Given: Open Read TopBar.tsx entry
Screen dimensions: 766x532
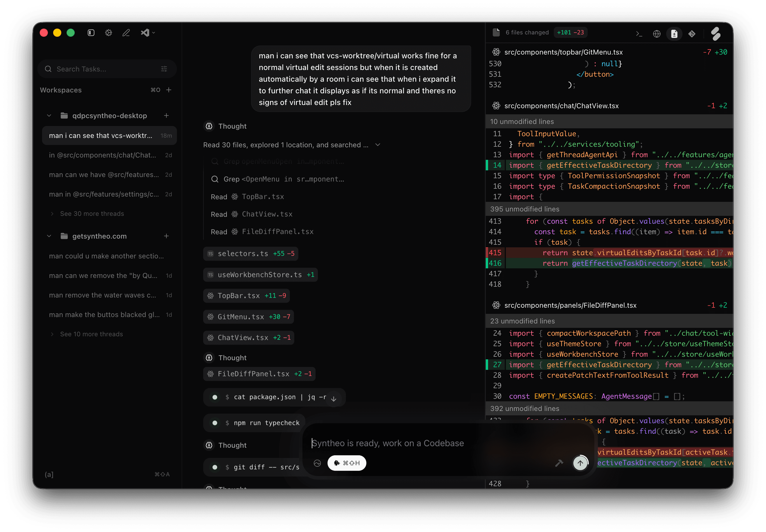Looking at the screenshot, I should [x=247, y=197].
